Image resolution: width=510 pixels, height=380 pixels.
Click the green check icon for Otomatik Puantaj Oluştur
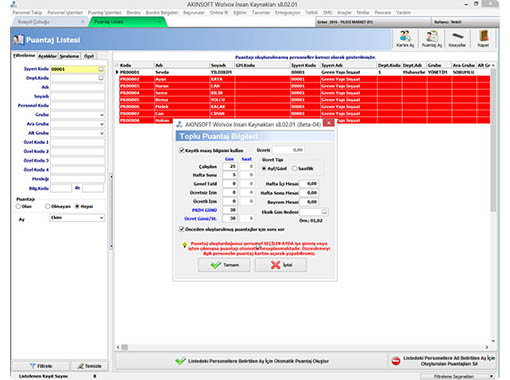(181, 361)
